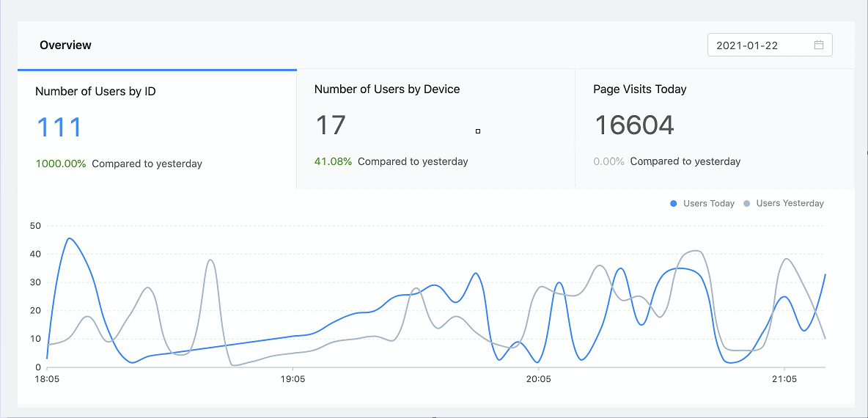Click the 19:05 time axis label
This screenshot has height=418, width=868.
point(293,380)
